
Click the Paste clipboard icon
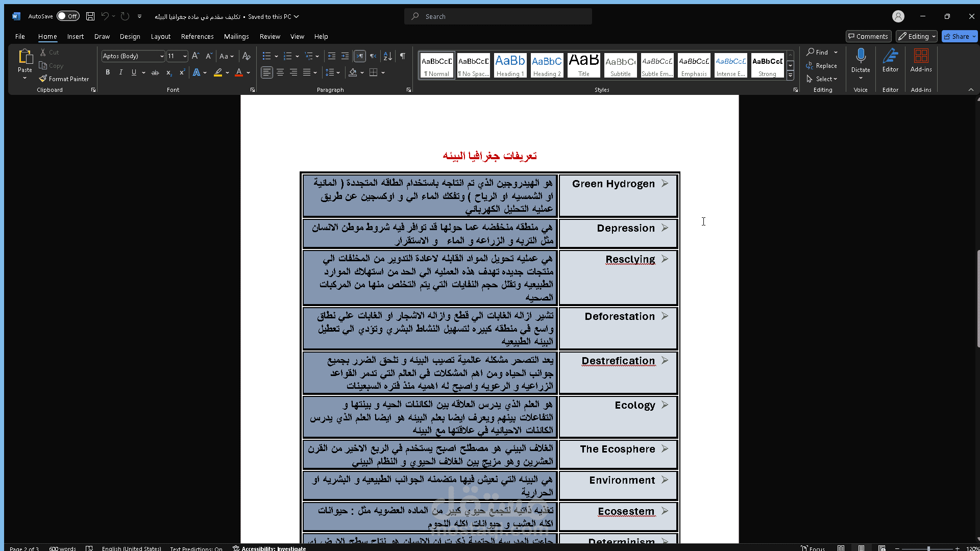point(25,56)
